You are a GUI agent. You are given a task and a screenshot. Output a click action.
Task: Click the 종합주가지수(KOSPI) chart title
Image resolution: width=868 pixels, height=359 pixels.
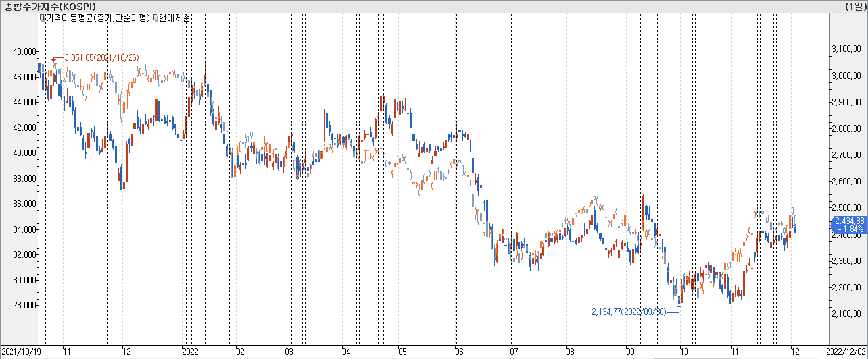50,6
